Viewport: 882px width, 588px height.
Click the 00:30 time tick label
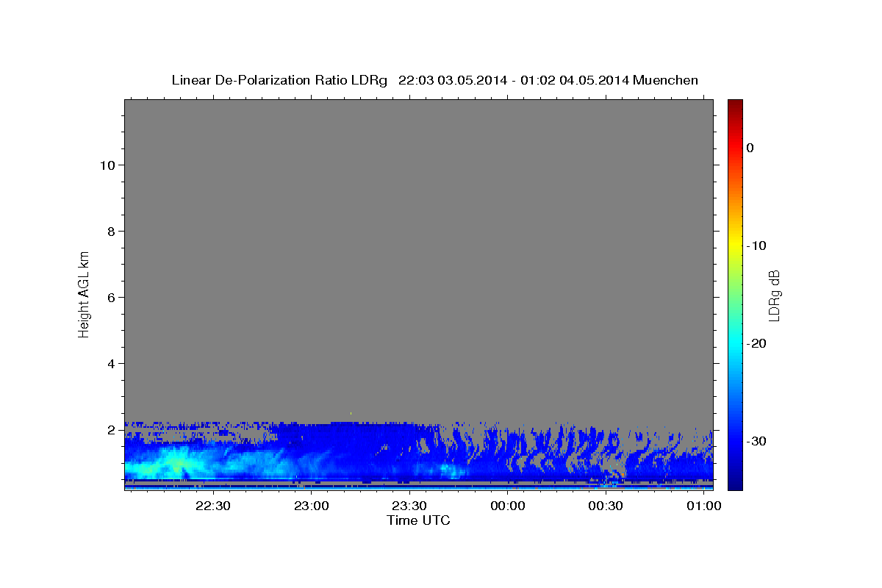pos(606,506)
